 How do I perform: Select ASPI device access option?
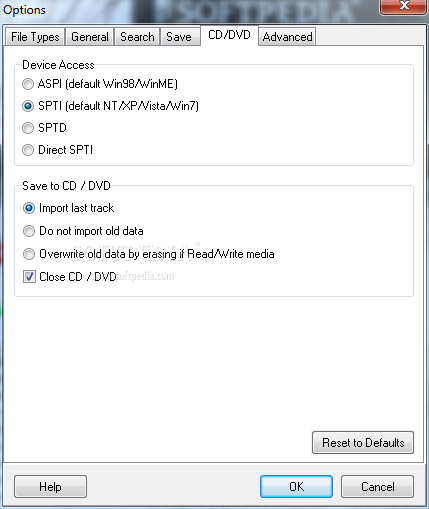point(28,84)
